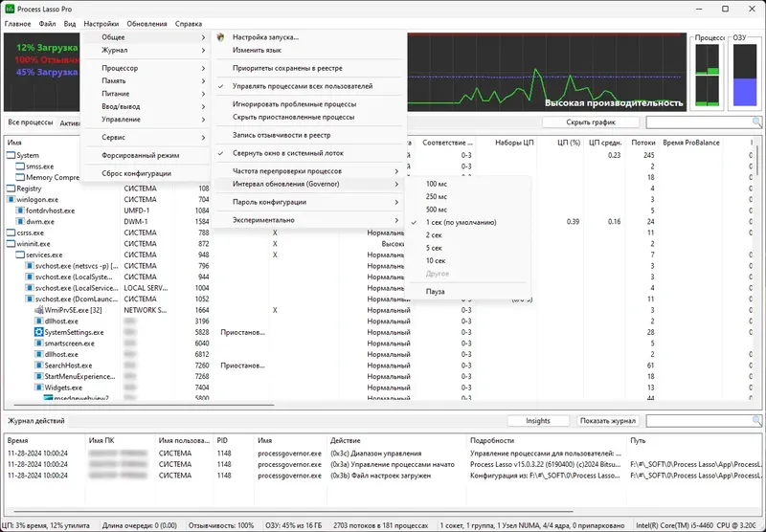This screenshot has height=532, width=766.
Task: Expand the Питание submenu
Action: (146, 94)
